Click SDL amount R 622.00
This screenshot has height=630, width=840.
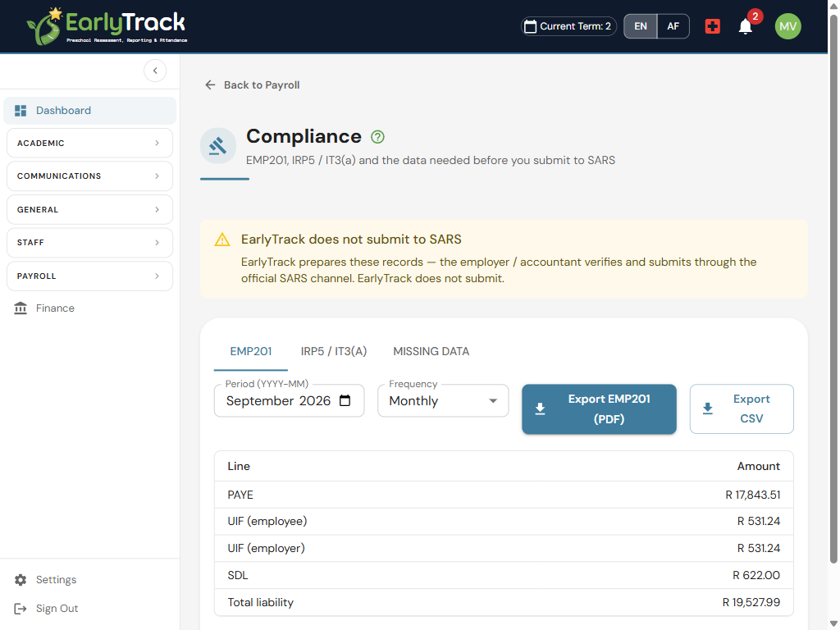(x=756, y=575)
